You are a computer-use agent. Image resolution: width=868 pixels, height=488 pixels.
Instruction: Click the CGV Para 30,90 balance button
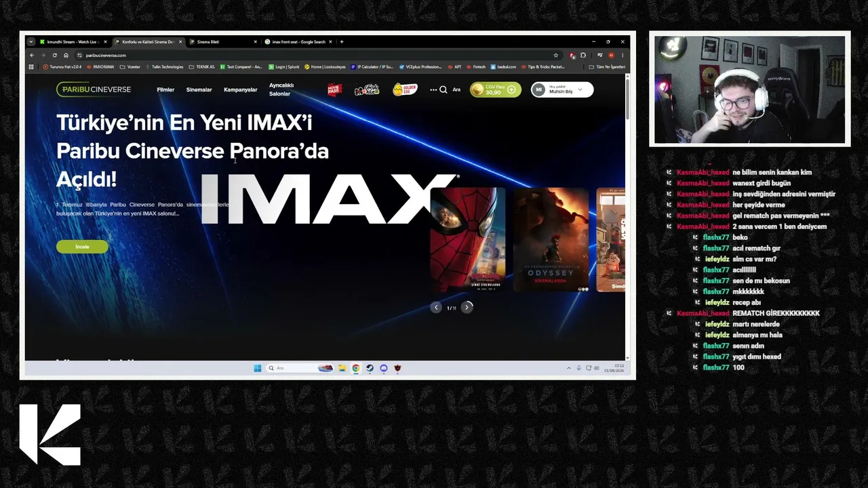click(496, 89)
